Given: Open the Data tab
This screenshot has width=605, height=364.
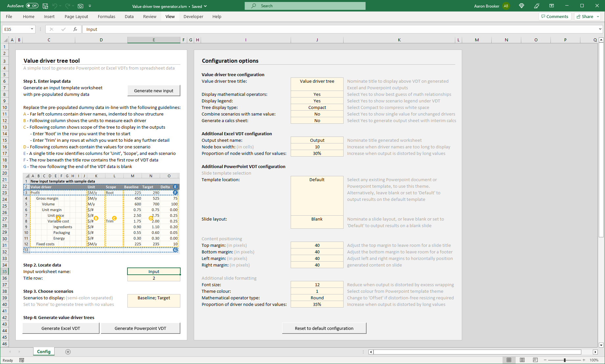Looking at the screenshot, I should (129, 16).
